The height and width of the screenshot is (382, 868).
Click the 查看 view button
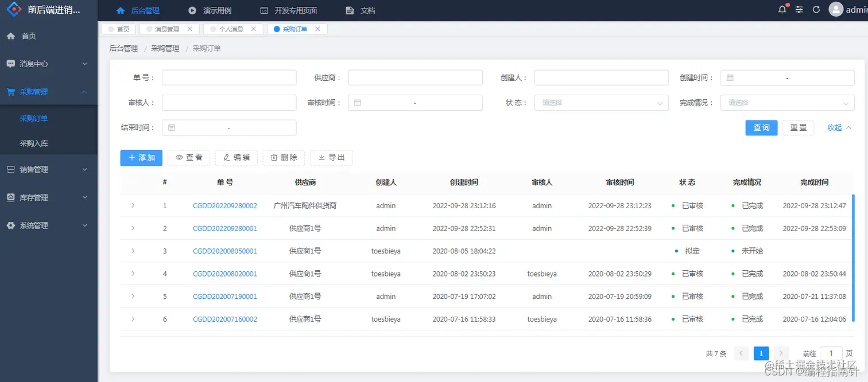(x=189, y=158)
